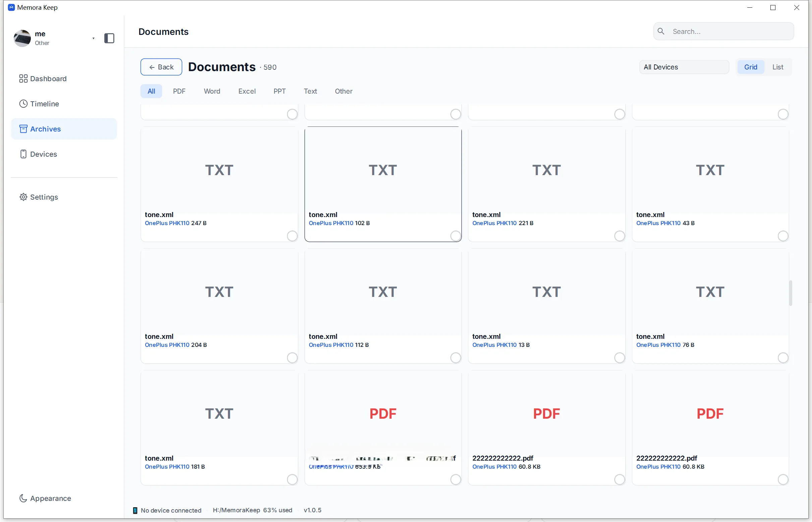Switch to the Text filter tab
This screenshot has width=812, height=522.
click(x=310, y=91)
